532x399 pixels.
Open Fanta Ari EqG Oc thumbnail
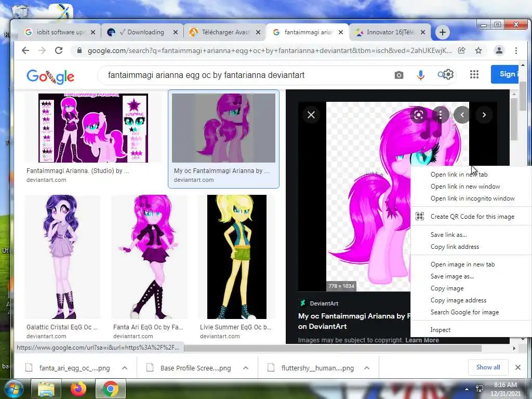point(149,257)
